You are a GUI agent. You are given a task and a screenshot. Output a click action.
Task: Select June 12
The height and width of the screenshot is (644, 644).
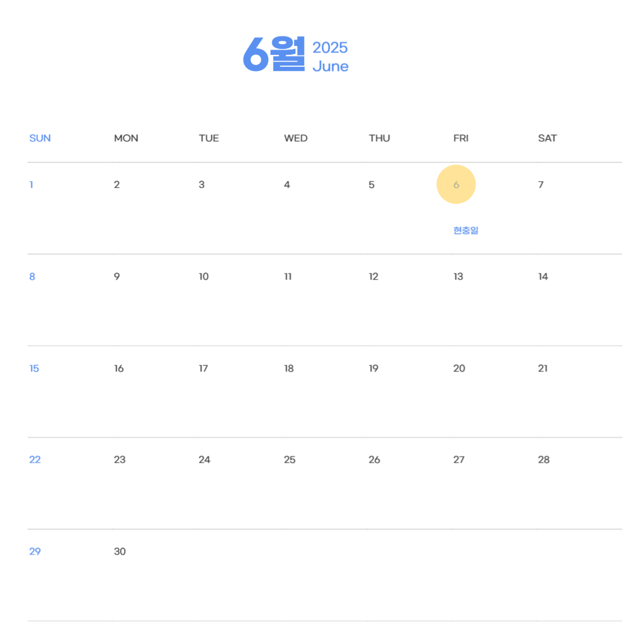tap(373, 277)
